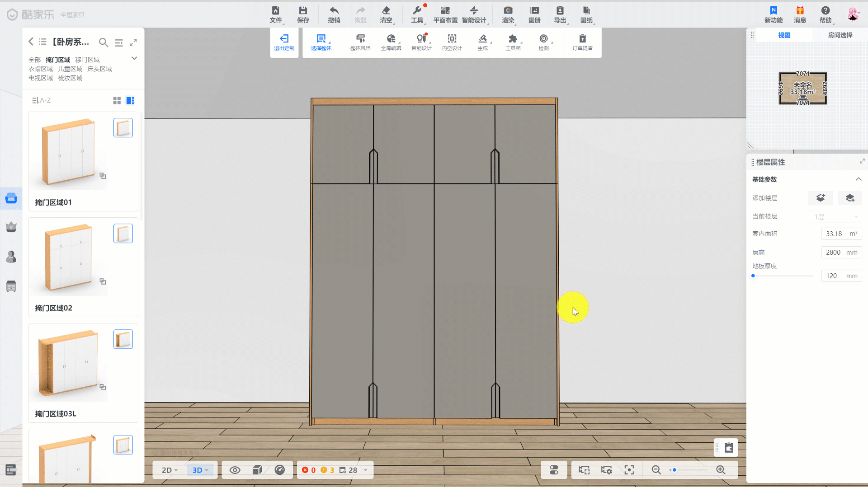Switch catalog to large list view
This screenshot has height=487, width=868.
click(130, 101)
